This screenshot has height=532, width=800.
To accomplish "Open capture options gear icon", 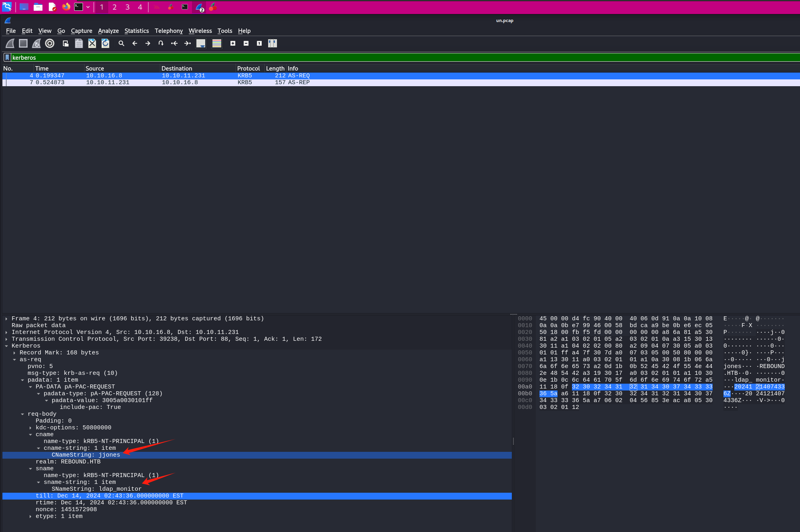I will [x=50, y=43].
